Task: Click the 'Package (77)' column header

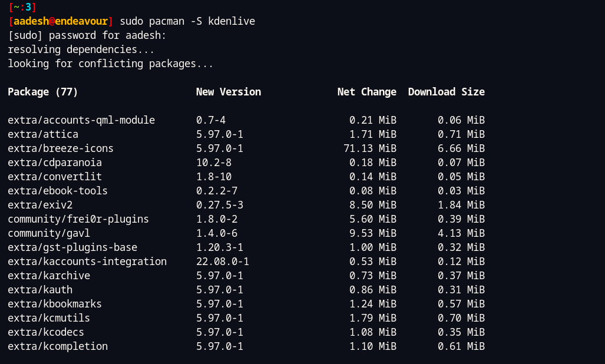Action: point(43,92)
